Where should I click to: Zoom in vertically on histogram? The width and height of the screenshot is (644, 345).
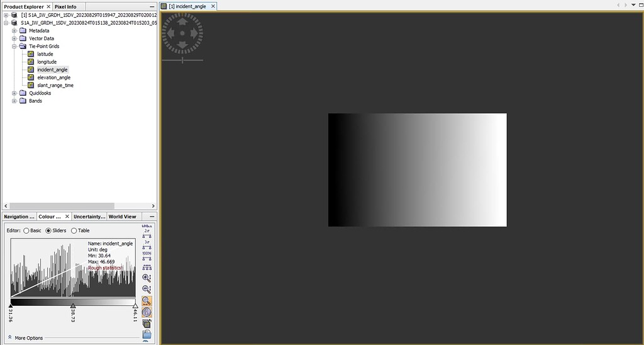pyautogui.click(x=147, y=278)
